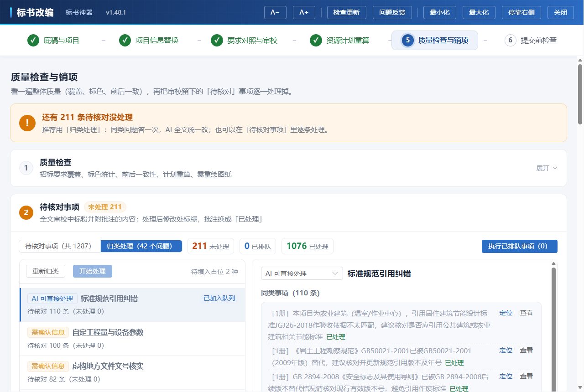The height and width of the screenshot is (392, 584).
Task: Go to step 项目信息替换
Action: click(149, 40)
